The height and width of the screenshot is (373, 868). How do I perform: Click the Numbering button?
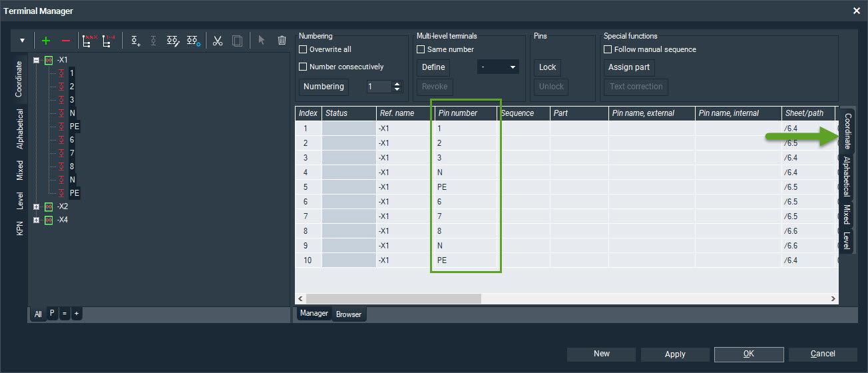(x=324, y=87)
